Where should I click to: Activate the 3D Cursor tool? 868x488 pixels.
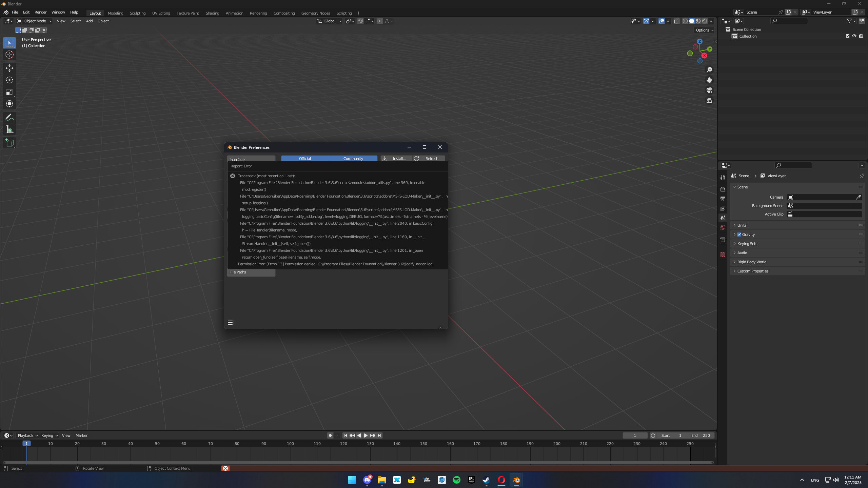9,55
